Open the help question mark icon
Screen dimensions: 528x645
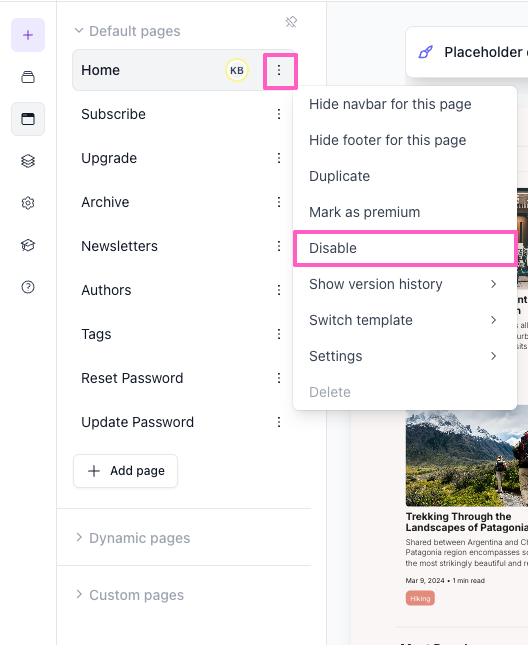(x=28, y=287)
